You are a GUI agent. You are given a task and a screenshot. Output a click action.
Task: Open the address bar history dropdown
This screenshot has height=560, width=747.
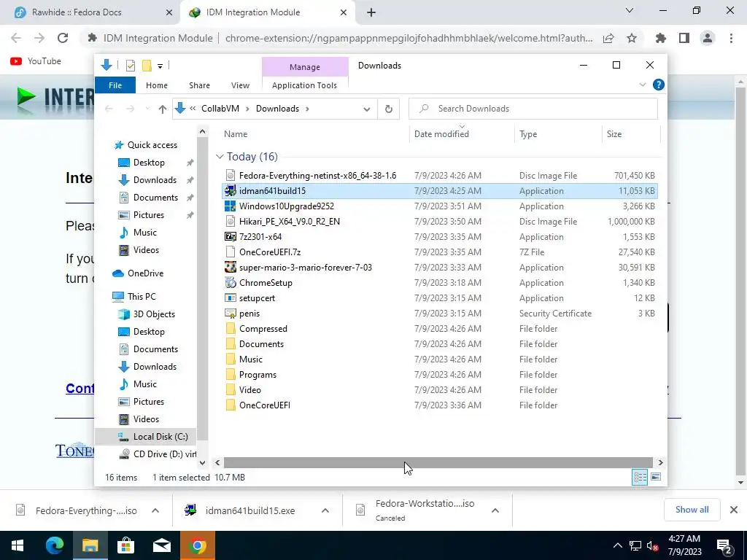(366, 109)
